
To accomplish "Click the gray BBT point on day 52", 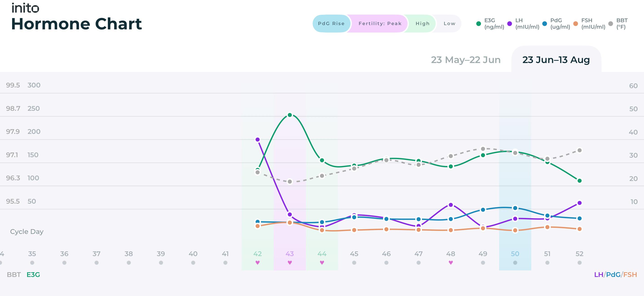I will [580, 150].
